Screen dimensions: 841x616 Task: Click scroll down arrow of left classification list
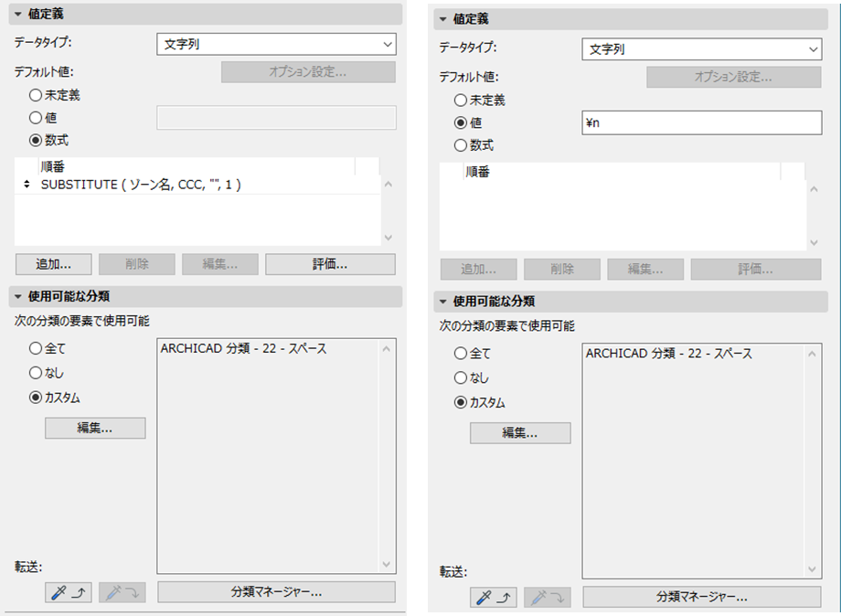(x=387, y=564)
